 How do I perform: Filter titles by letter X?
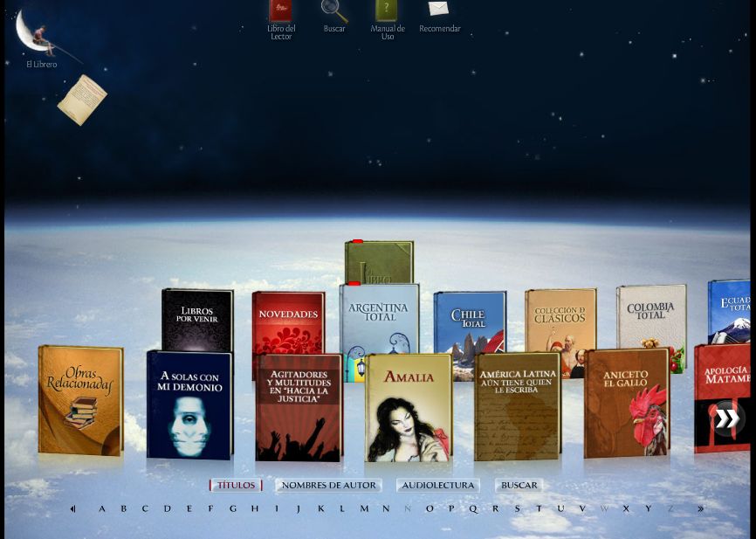point(626,508)
